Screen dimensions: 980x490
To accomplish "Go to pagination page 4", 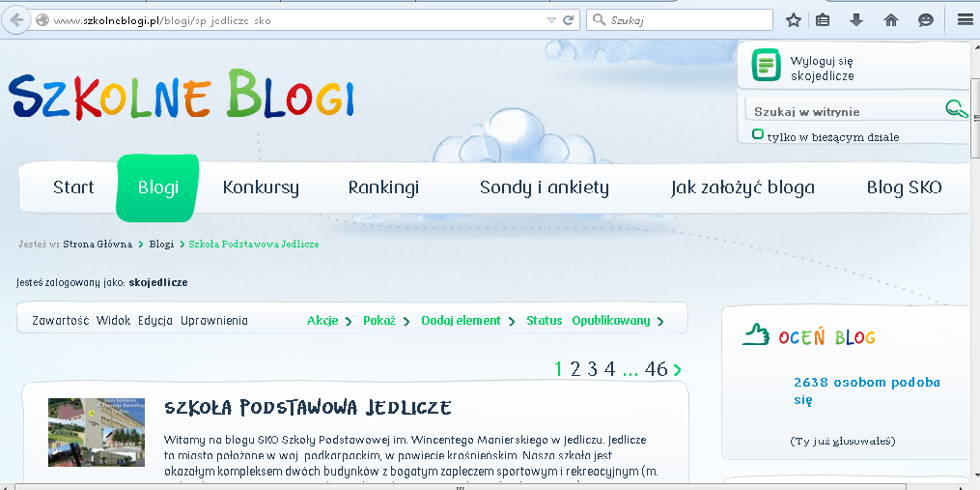I will click(x=610, y=369).
